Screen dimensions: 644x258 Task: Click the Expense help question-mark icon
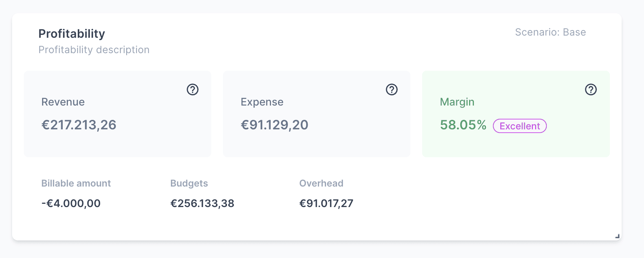coord(392,89)
